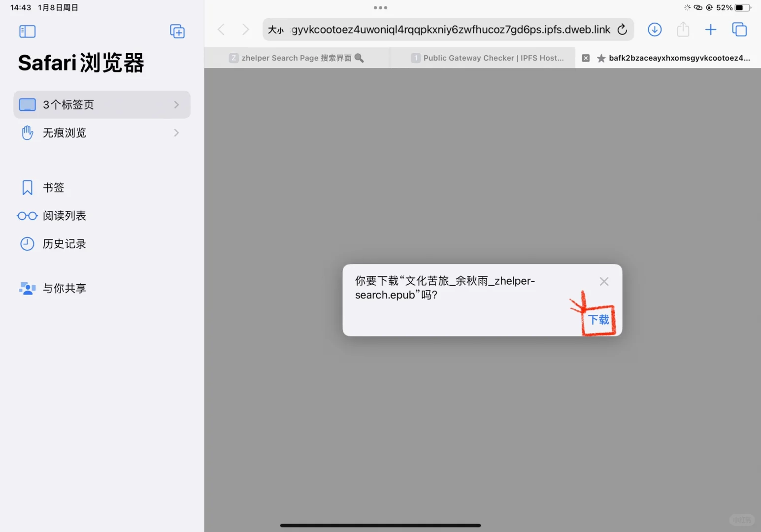Click the magnifier icon on zhelper tab
Screen dimensions: 761x532
click(x=359, y=58)
